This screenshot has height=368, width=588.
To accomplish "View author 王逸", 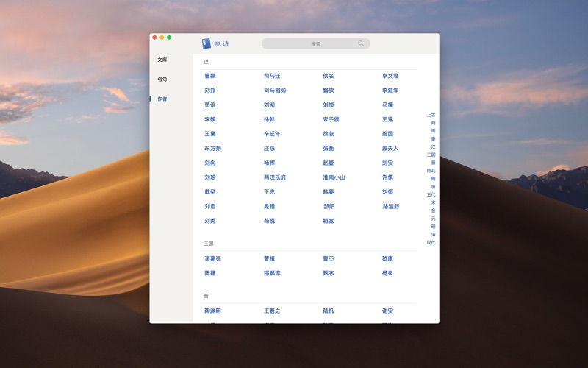I will pos(387,119).
